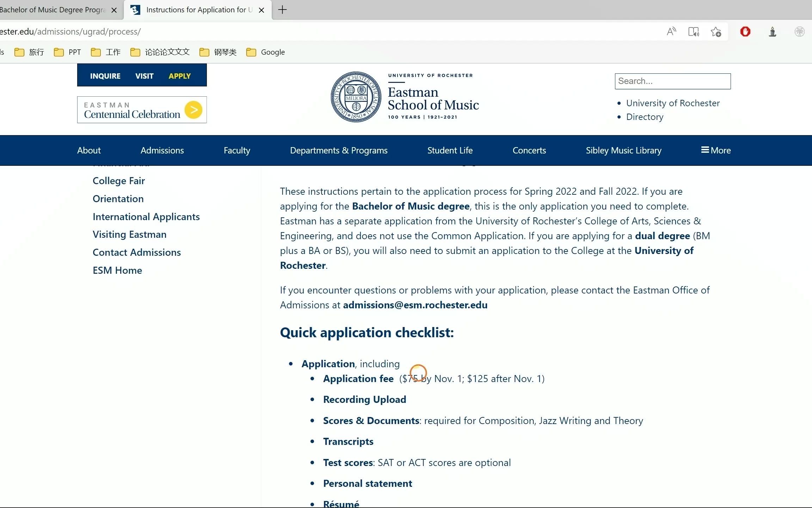The height and width of the screenshot is (508, 812).
Task: Open the Faculty menu
Action: point(237,150)
